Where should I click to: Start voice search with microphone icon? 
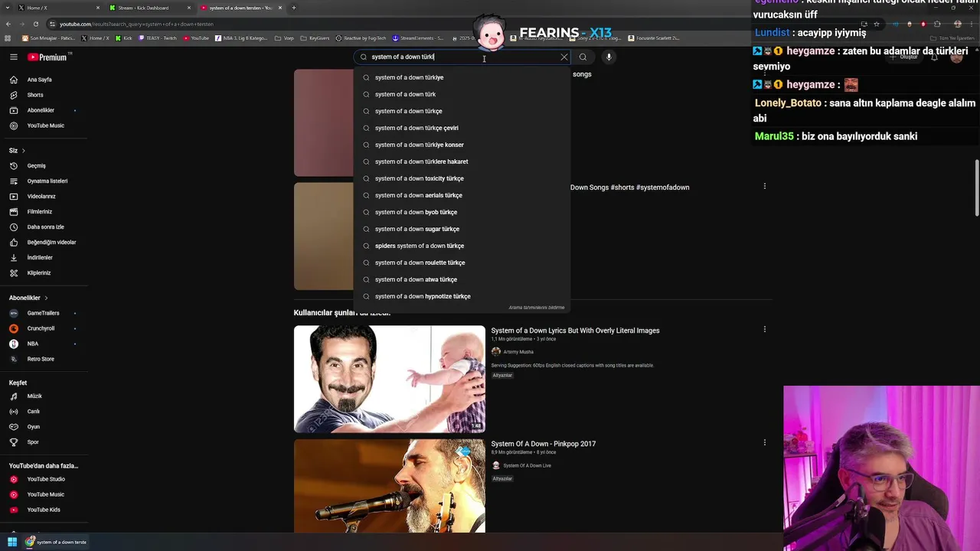(x=609, y=57)
